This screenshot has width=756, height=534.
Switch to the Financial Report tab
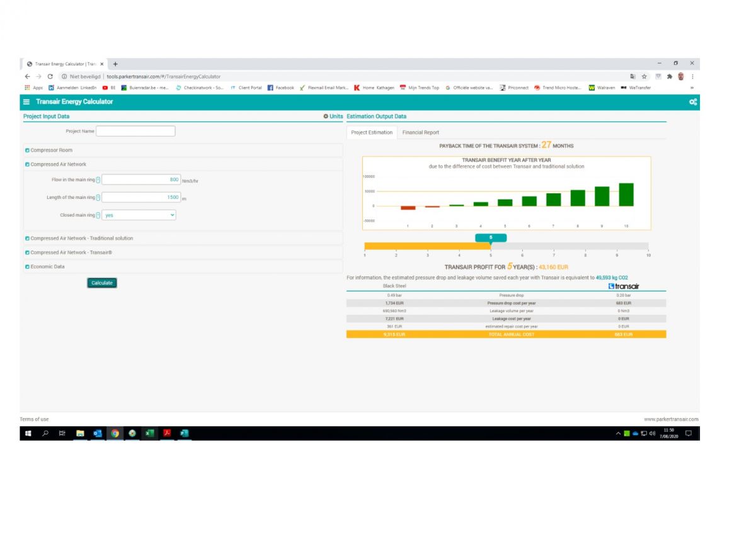coord(421,132)
